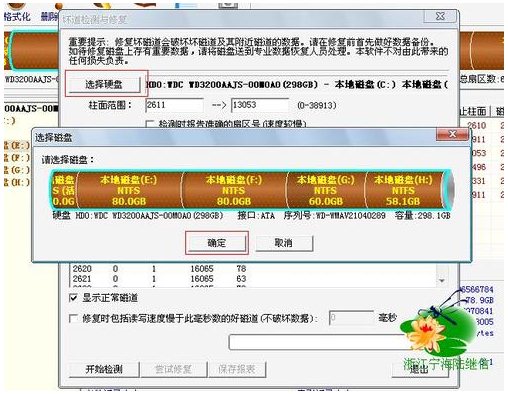
Task: Click the scroll down arrow in track list
Action: 442,281
